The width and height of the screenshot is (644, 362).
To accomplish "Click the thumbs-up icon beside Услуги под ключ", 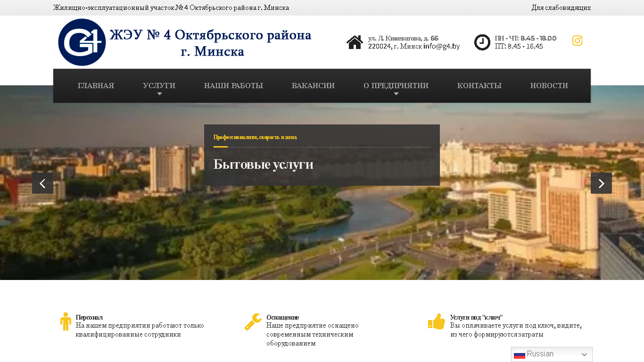I will coord(437,321).
